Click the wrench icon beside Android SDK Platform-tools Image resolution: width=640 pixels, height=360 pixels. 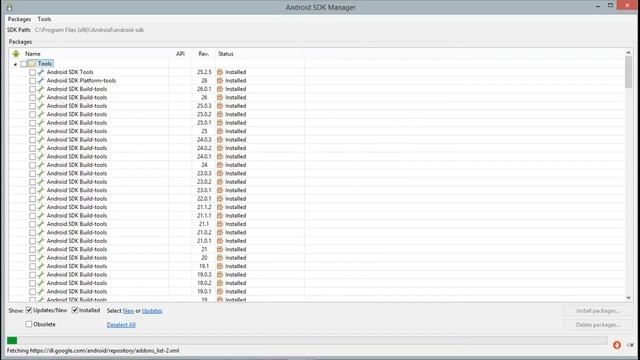click(x=41, y=81)
